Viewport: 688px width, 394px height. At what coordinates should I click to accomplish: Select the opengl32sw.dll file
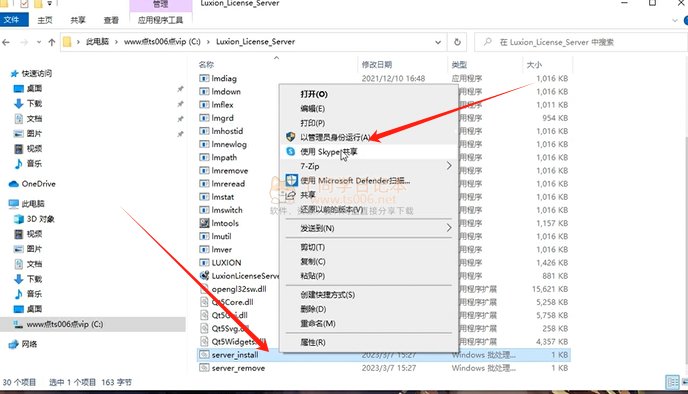click(x=239, y=289)
